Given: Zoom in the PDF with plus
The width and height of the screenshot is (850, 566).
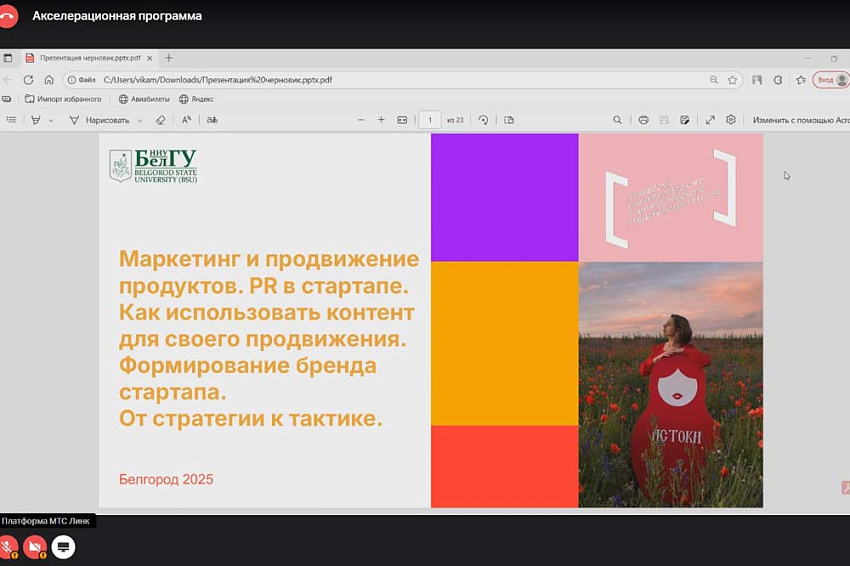Looking at the screenshot, I should click(x=381, y=120).
